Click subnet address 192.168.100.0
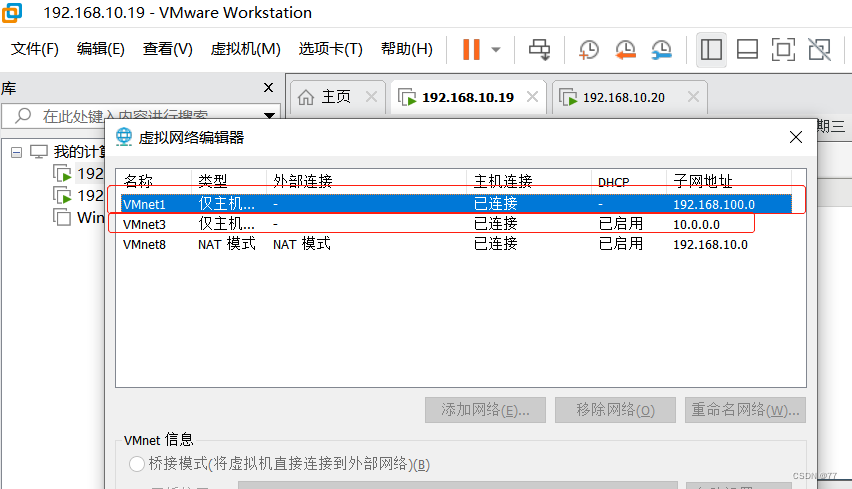The image size is (852, 489). 714,204
